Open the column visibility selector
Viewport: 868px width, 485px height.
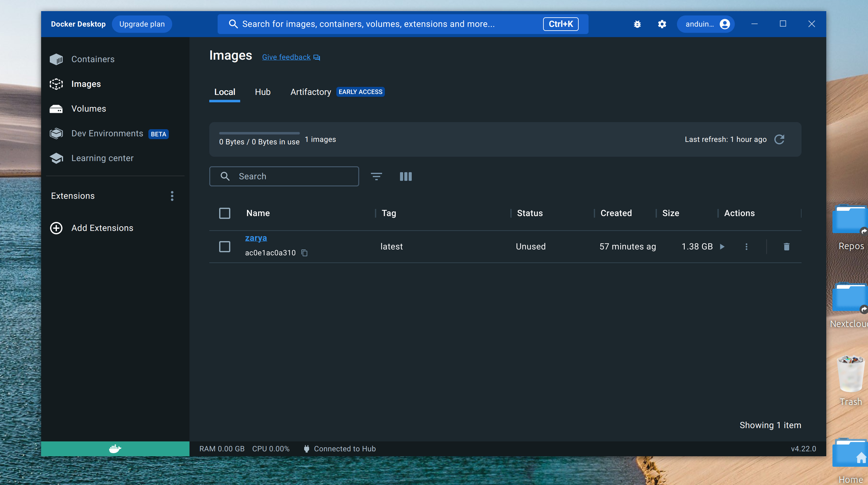tap(405, 176)
